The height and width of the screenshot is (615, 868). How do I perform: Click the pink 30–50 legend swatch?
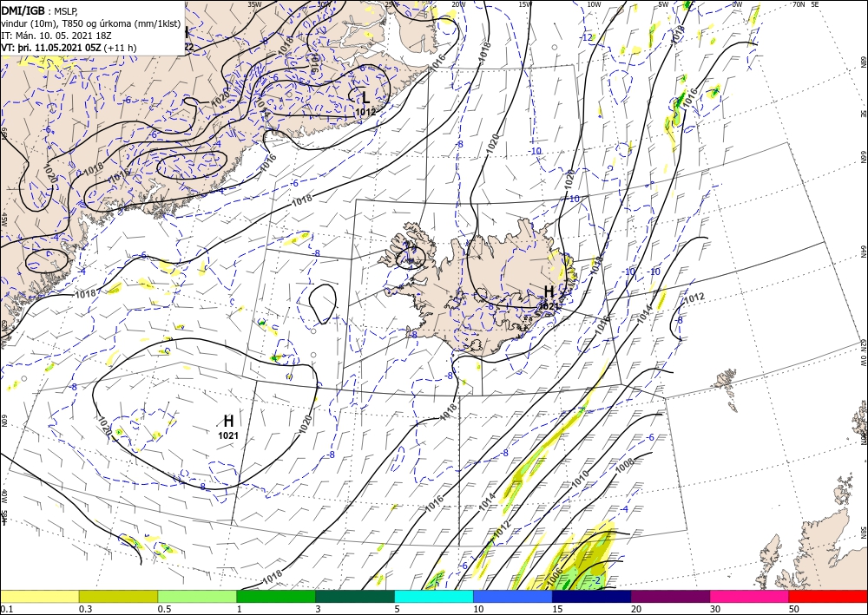750,596
